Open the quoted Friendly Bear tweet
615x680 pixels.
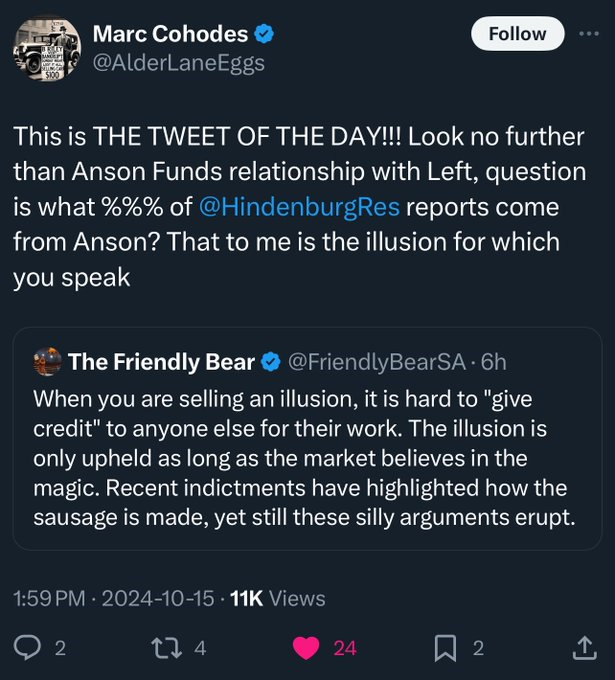tap(306, 460)
